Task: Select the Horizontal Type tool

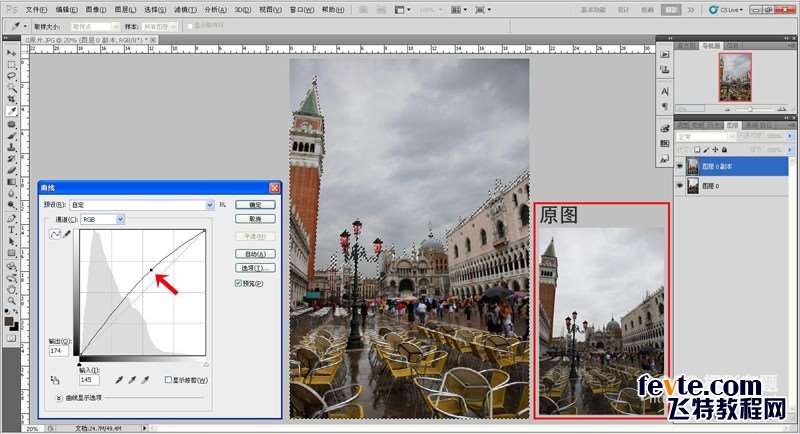Action: [11, 230]
